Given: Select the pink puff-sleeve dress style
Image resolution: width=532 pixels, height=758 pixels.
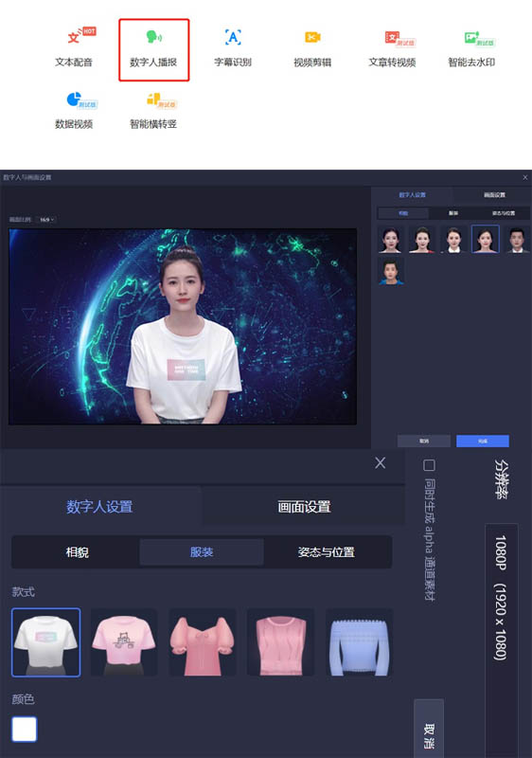Looking at the screenshot, I should 203,642.
